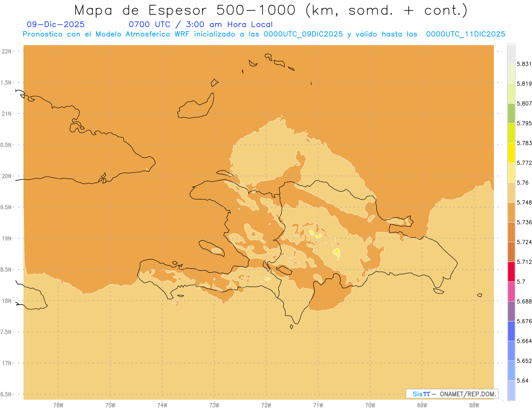This screenshot has height=411, width=532.
Task: Click the latitude label "1.5N"
Action: pyautogui.click(x=7, y=82)
